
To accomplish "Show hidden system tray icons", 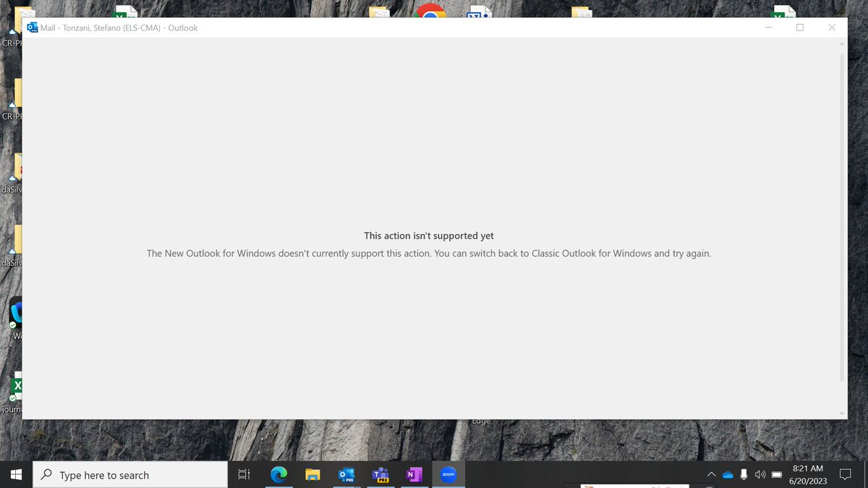I will pos(712,475).
